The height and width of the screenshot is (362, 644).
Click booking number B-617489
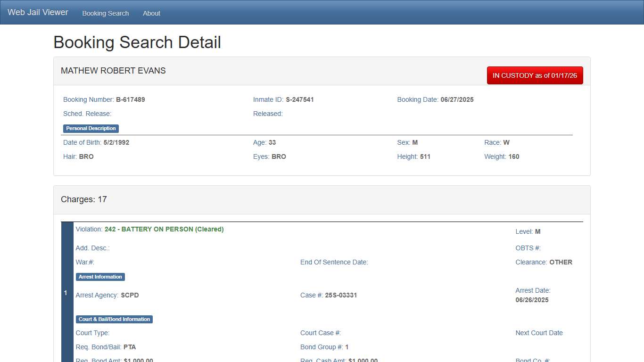pyautogui.click(x=130, y=99)
